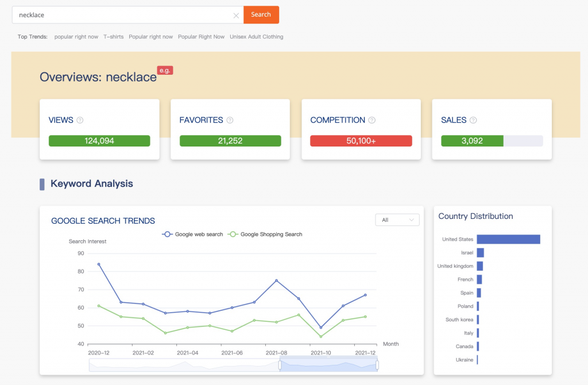Click the FAVORITES question mark icon

pos(230,120)
